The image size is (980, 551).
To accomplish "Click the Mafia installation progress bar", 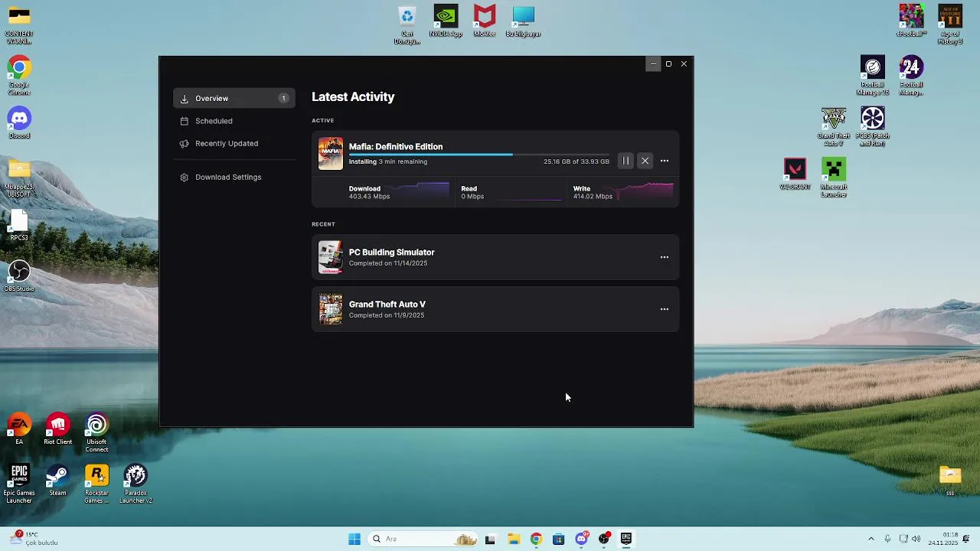I will coord(479,155).
